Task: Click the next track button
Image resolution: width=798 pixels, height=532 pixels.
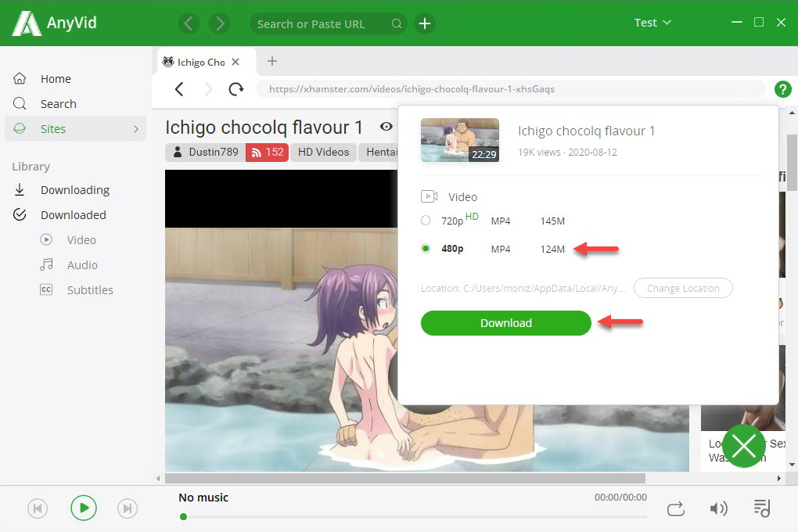Action: [128, 508]
